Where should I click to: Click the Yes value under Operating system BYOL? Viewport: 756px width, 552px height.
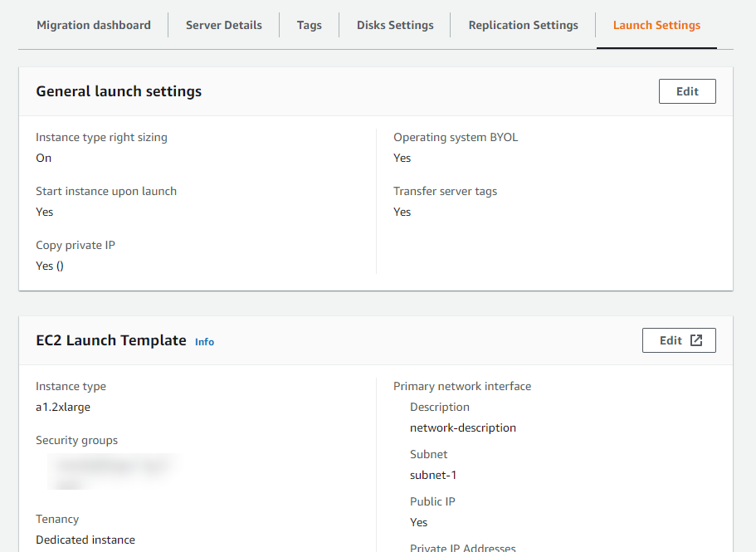click(x=402, y=158)
